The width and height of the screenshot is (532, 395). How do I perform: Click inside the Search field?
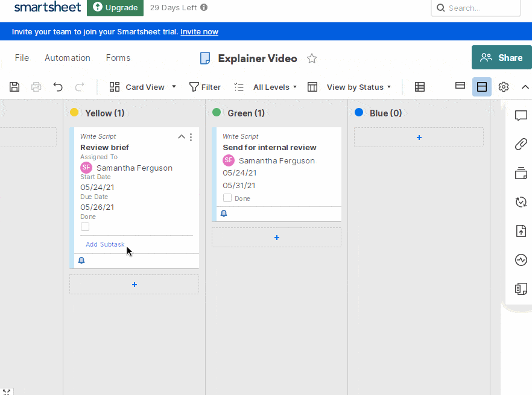[x=480, y=8]
